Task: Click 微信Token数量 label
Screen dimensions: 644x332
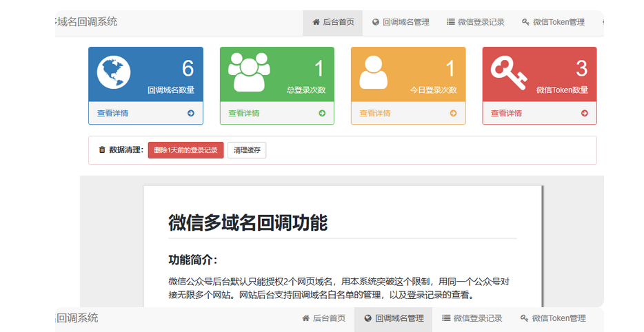Action: (x=562, y=90)
